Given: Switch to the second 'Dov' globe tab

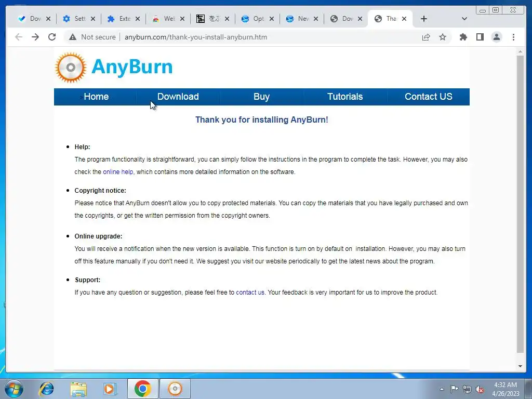Looking at the screenshot, I should tap(343, 19).
